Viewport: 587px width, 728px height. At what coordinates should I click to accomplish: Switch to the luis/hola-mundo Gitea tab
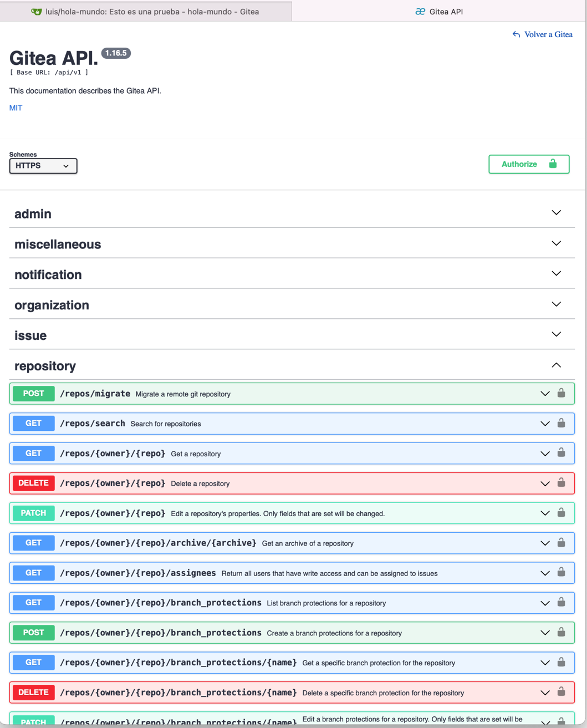tap(146, 12)
